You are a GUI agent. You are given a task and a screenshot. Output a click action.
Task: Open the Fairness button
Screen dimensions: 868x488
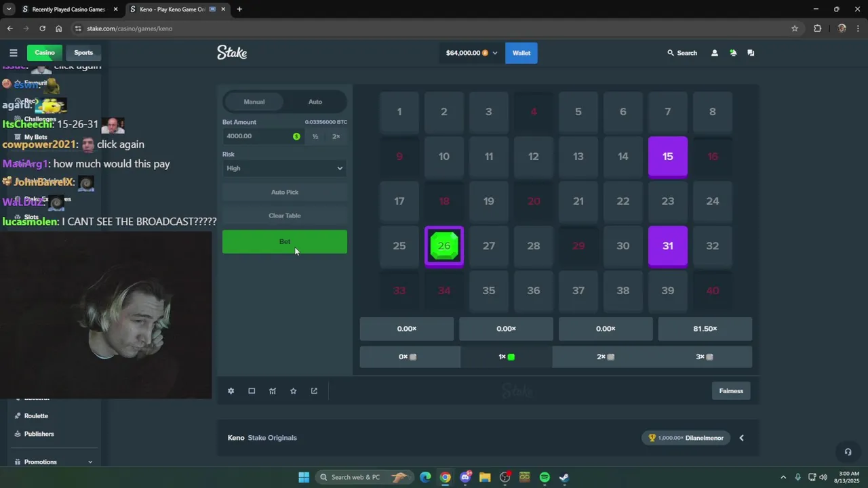731,391
